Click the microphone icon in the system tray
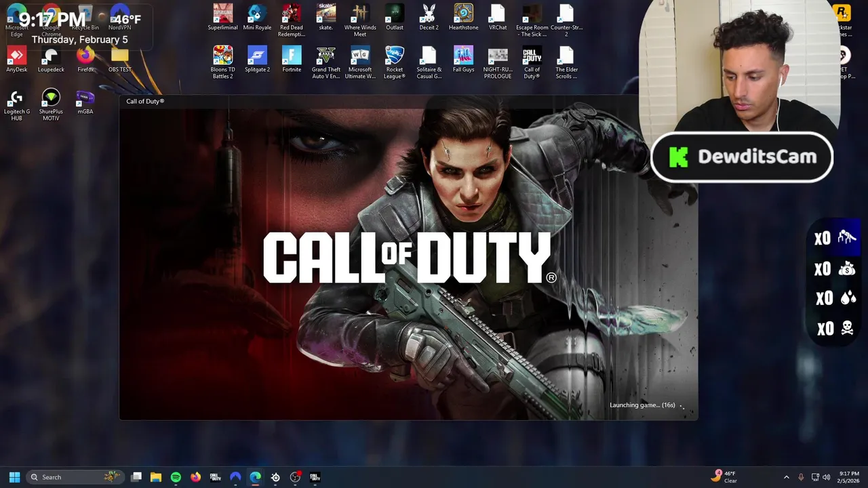Viewport: 868px width, 488px height. click(801, 477)
